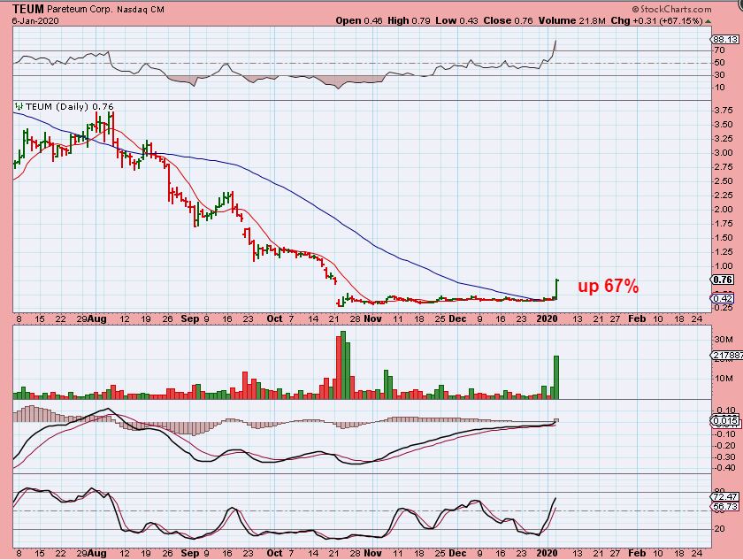This screenshot has width=743, height=560.
Task: Click the 1.00 price axis label
Action: (724, 266)
